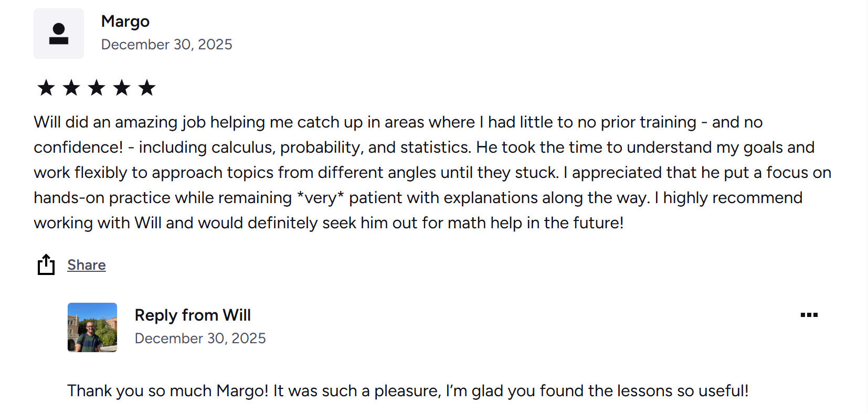868x413 pixels.
Task: Click the second rating star
Action: pyautogui.click(x=71, y=88)
